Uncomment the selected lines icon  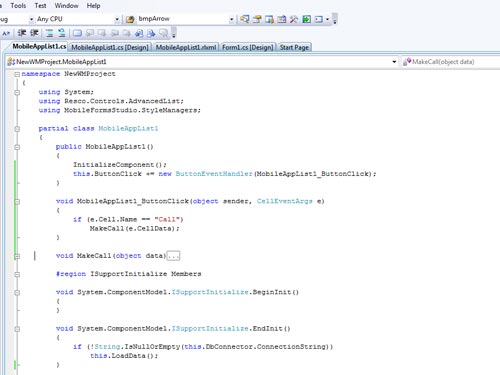coord(61,33)
